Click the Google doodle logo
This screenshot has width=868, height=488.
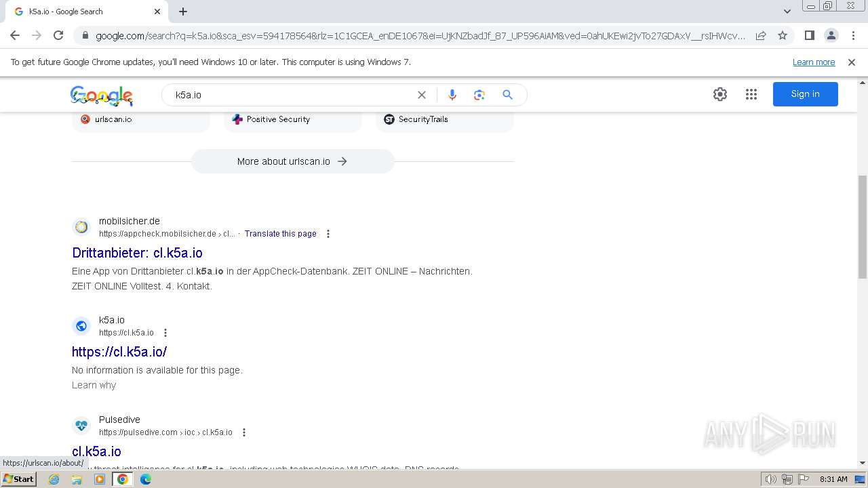(102, 96)
